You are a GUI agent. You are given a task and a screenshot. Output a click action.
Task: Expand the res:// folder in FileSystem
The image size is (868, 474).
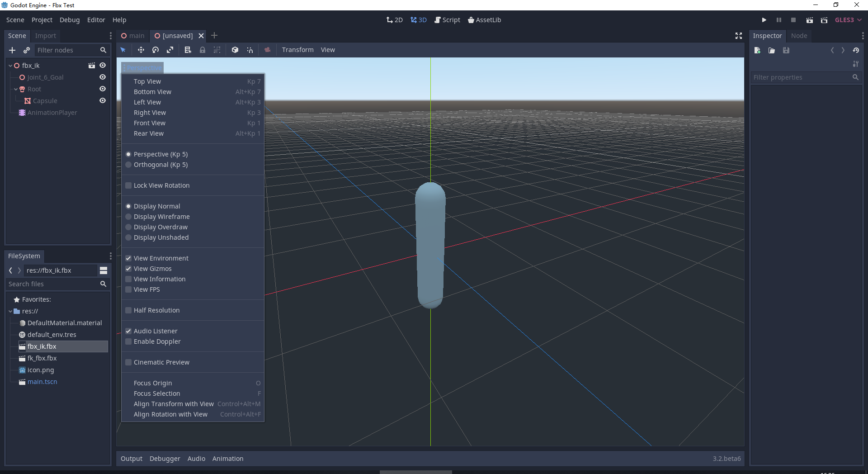(10, 311)
